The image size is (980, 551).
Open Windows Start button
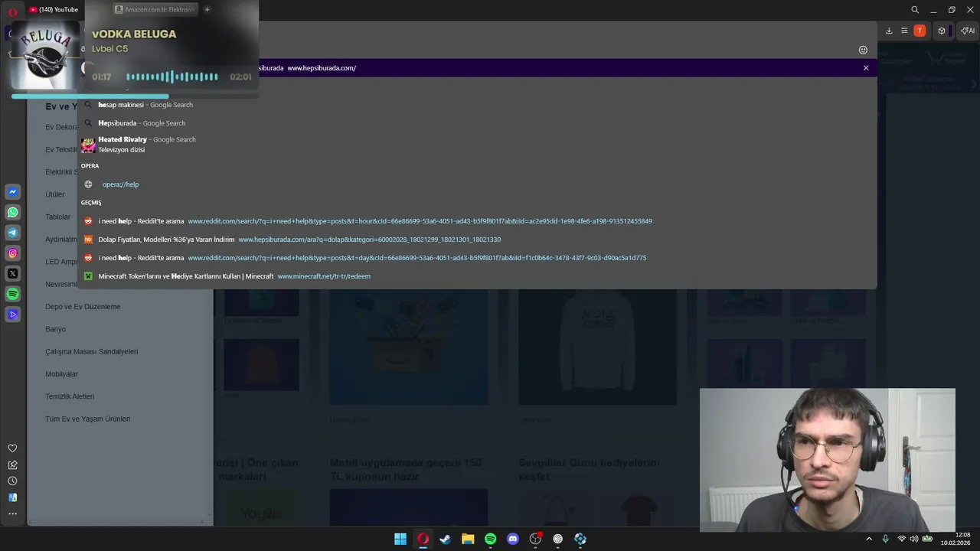(400, 539)
